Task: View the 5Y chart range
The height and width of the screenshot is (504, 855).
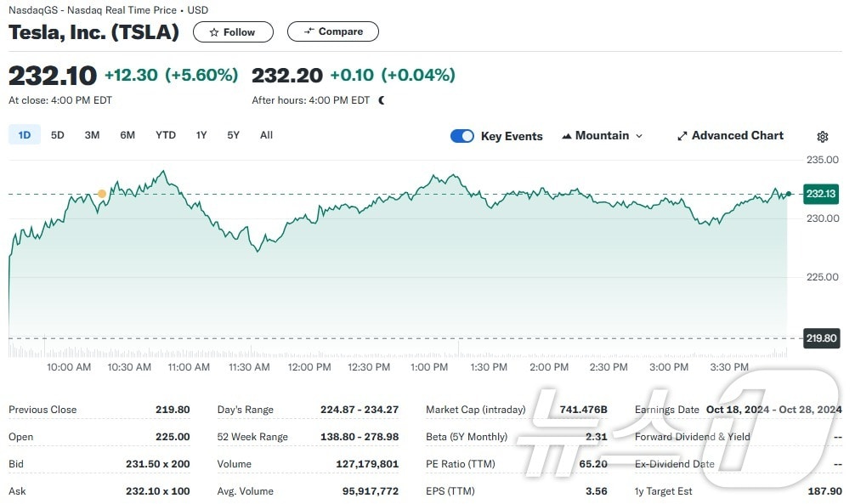Action: 233,135
